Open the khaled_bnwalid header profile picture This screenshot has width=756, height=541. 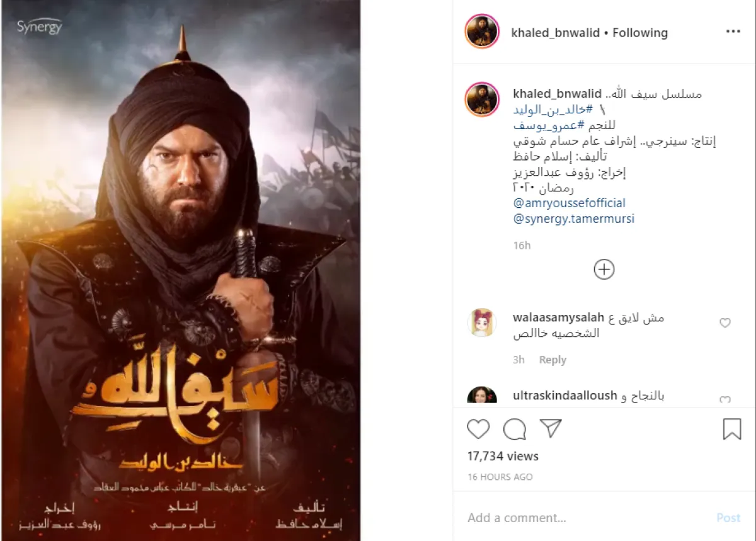482,31
